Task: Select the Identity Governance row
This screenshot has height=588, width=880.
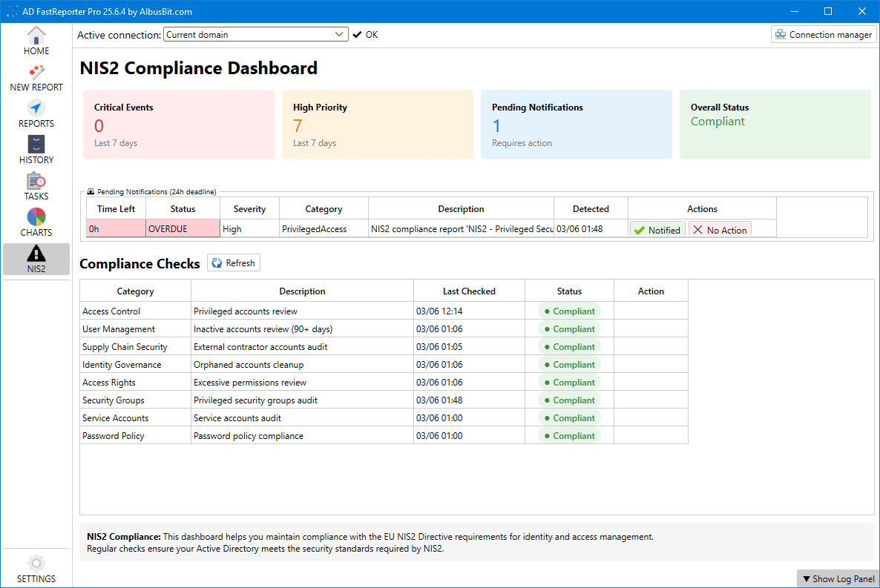Action: click(384, 365)
